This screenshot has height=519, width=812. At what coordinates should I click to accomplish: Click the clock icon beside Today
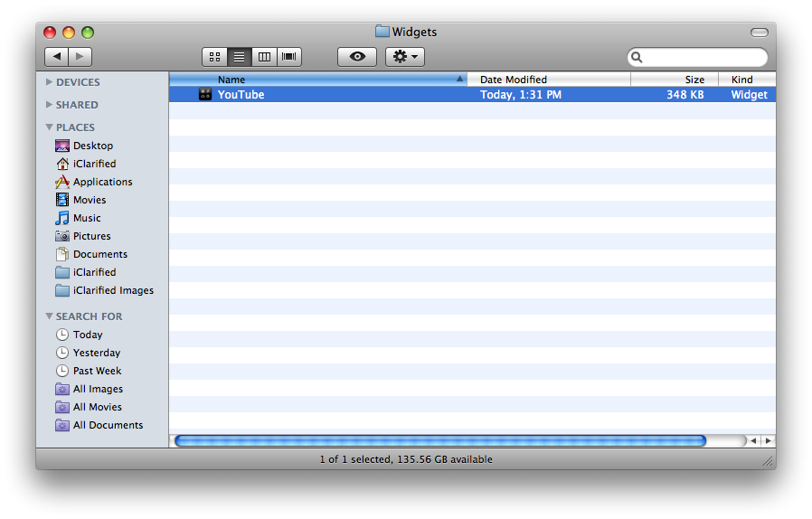coord(62,335)
